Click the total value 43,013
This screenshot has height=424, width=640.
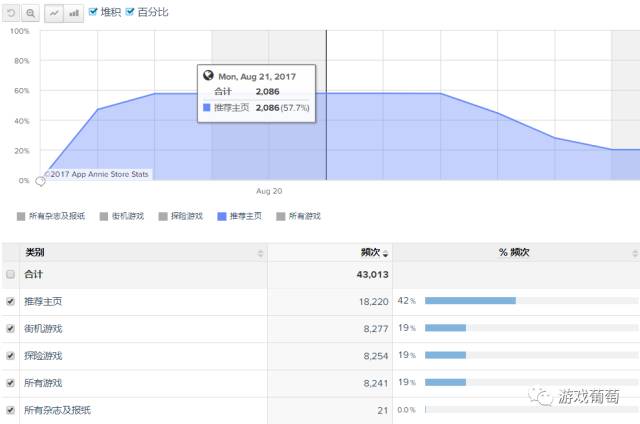[372, 275]
